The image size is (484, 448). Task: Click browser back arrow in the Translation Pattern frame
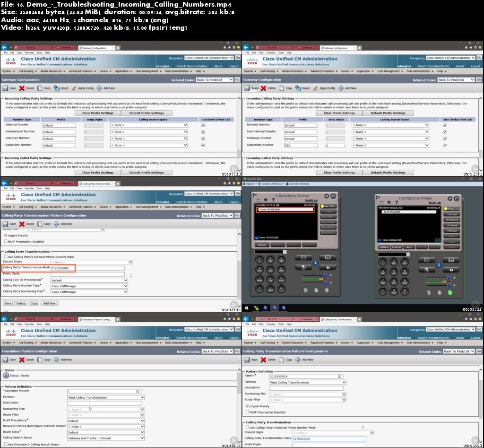4,319
